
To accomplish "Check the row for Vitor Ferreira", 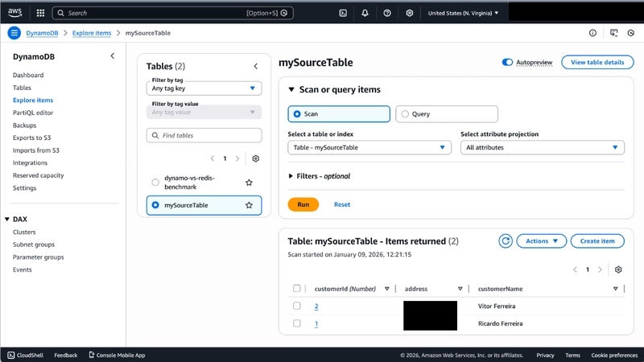I will [296, 306].
